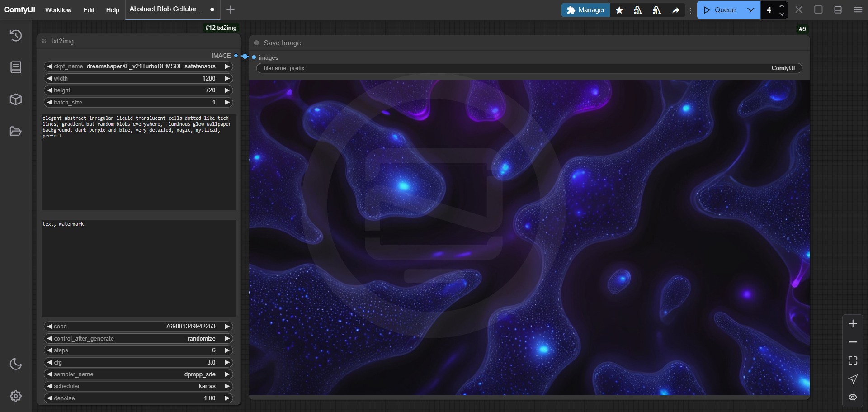Open the workflows folder sidebar icon
The image size is (868, 412).
[x=16, y=131]
